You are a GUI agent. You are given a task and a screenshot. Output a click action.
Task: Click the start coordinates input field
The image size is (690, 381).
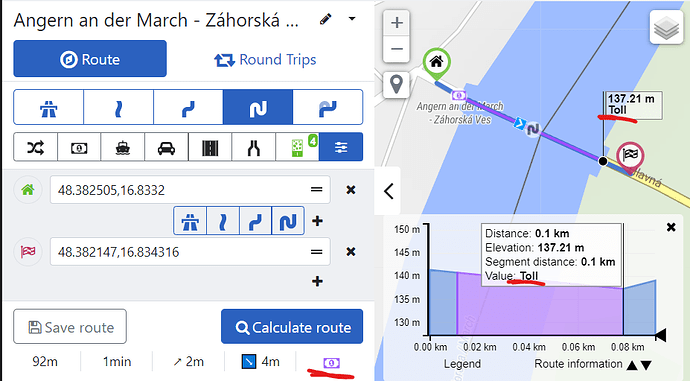coord(190,190)
